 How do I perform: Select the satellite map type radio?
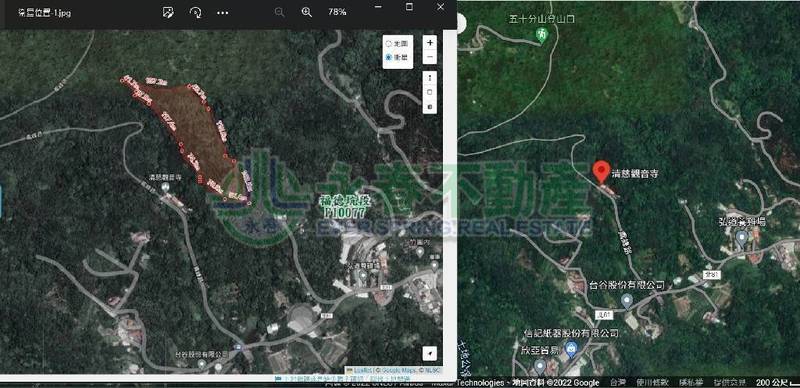click(x=389, y=57)
